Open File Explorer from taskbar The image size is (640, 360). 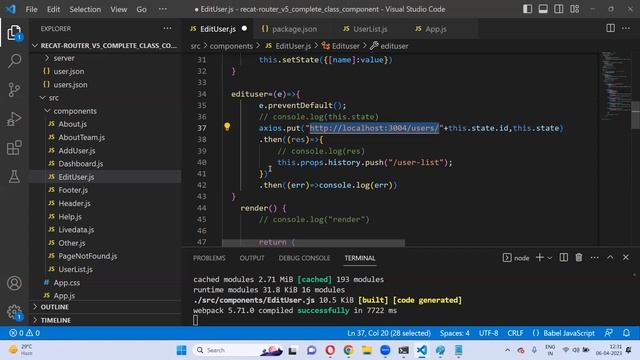(367, 350)
